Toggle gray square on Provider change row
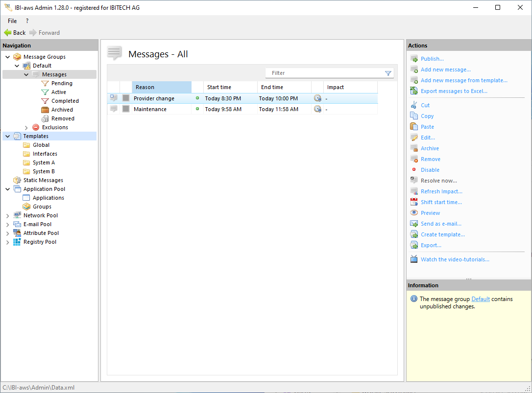 (x=126, y=98)
